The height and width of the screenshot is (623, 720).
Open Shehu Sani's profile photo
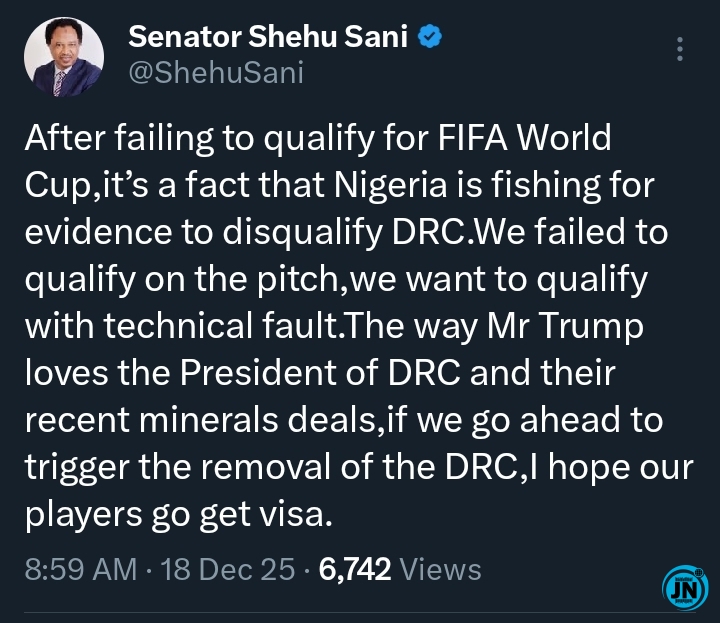61,56
